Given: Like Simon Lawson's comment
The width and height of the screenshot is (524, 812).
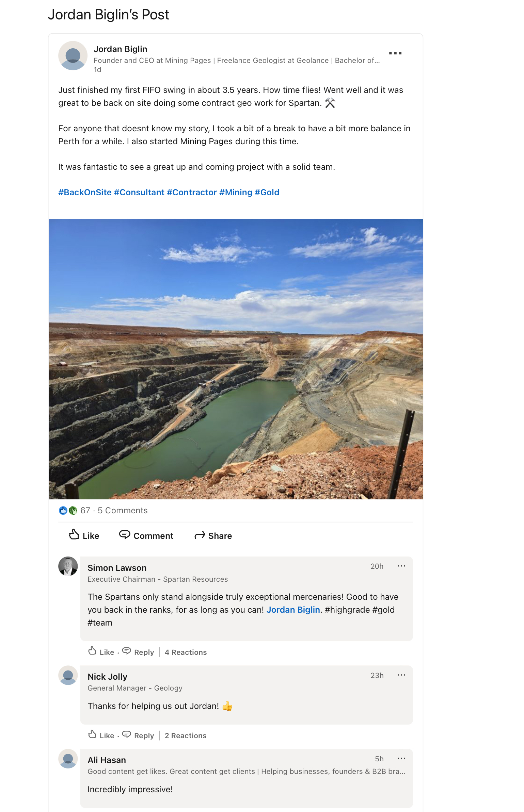Looking at the screenshot, I should [101, 652].
